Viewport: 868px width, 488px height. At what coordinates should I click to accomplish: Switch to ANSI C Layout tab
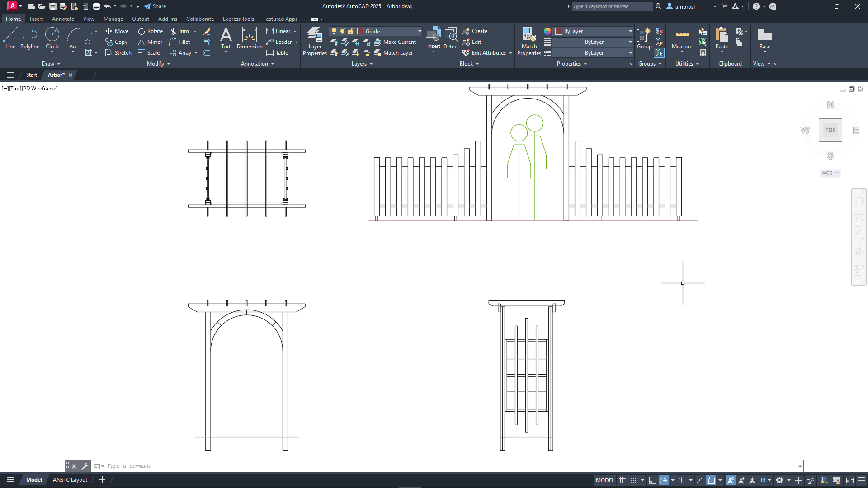coord(70,480)
